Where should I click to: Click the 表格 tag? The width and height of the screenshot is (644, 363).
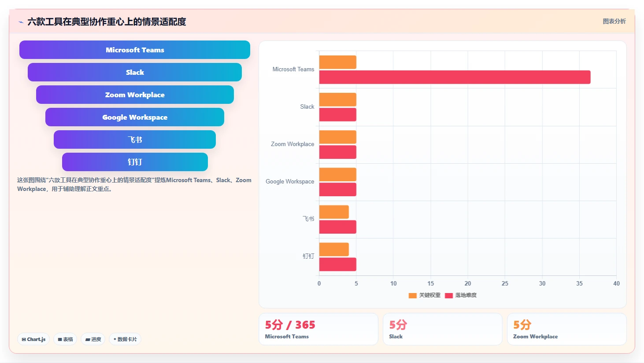click(65, 339)
